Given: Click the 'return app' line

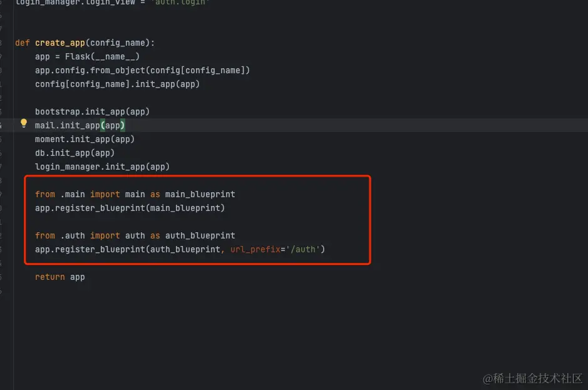Looking at the screenshot, I should [x=60, y=277].
